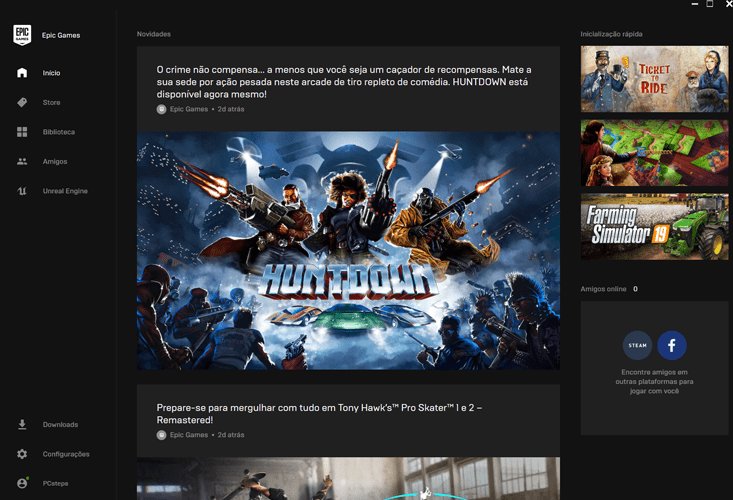Viewport: 733px width, 500px height.
Task: Open the Downloads arrow icon
Action: 22,424
